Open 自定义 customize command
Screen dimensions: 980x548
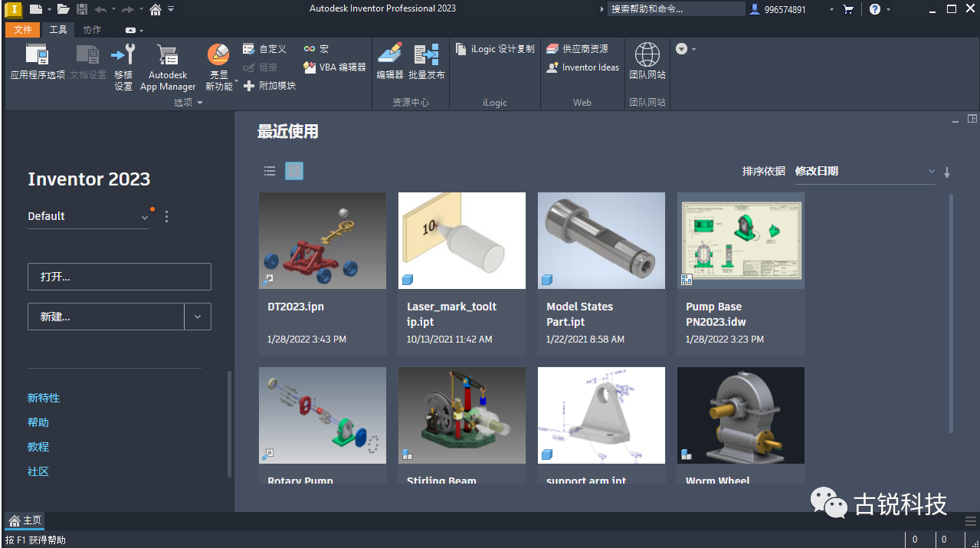pyautogui.click(x=264, y=49)
